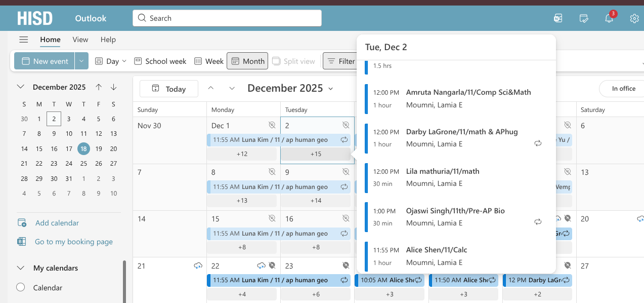Click recurrence icon on Darby LaGrone popup event
The width and height of the screenshot is (644, 303).
coord(538,144)
